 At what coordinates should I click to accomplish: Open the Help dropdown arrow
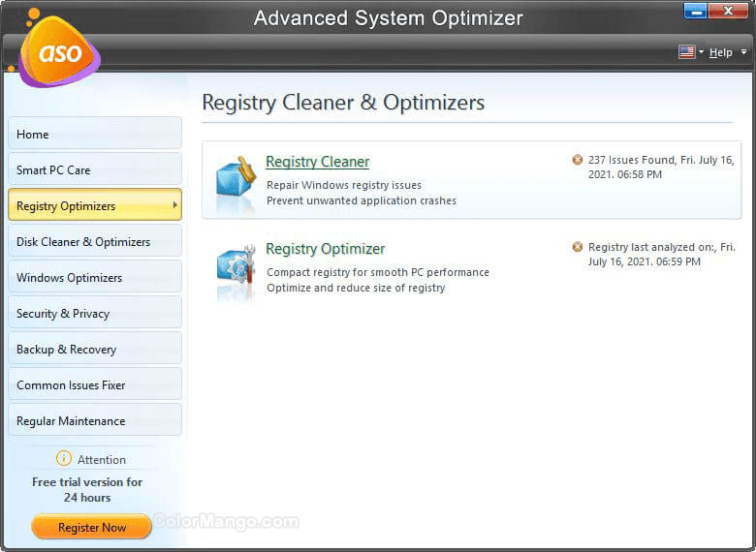click(x=743, y=52)
